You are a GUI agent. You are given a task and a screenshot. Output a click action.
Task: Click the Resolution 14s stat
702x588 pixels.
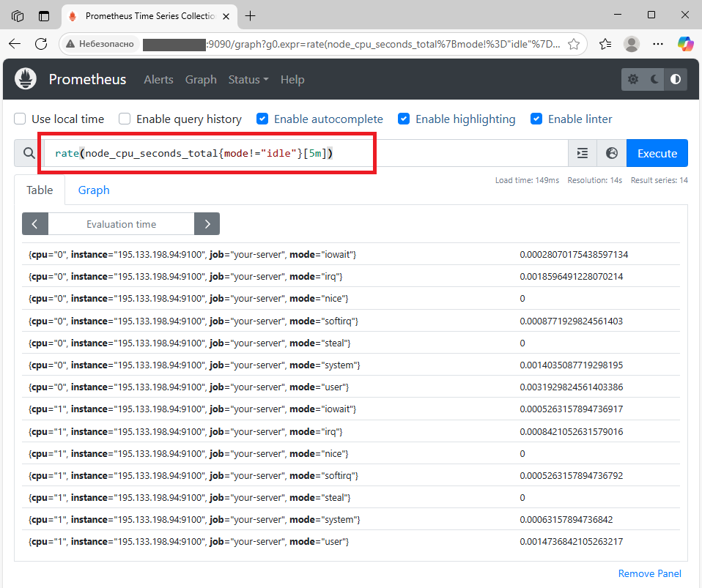(594, 180)
